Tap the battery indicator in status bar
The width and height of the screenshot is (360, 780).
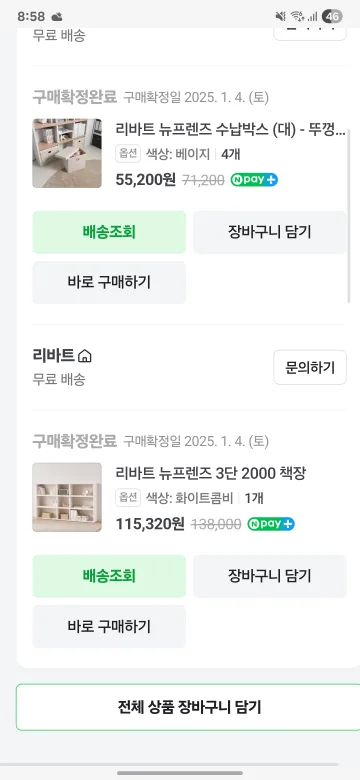[332, 16]
